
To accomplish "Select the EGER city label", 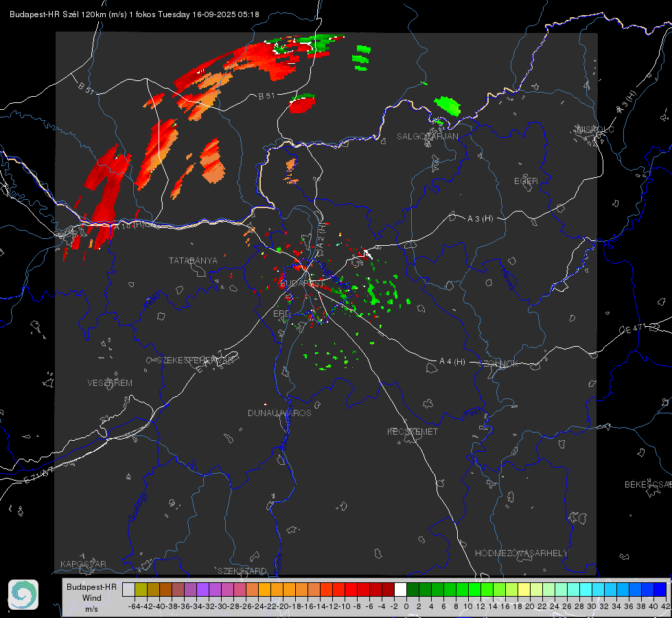I will [526, 181].
